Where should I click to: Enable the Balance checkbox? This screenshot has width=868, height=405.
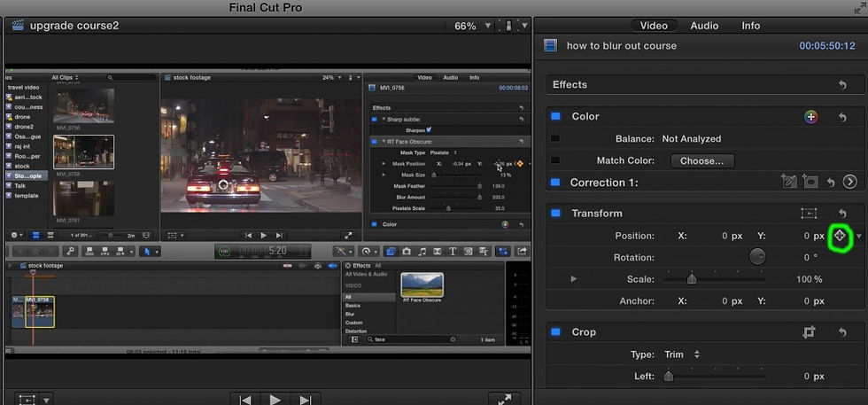click(554, 139)
